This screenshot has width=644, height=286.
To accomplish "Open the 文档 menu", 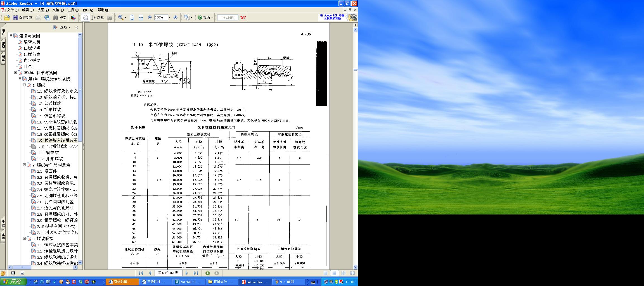I will (x=58, y=10).
